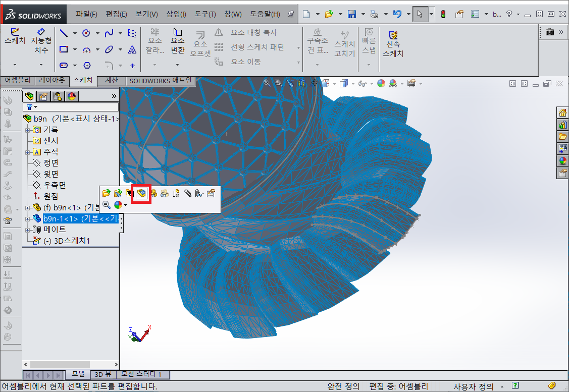
Task: Select the Circle sketch tool
Action: click(86, 33)
